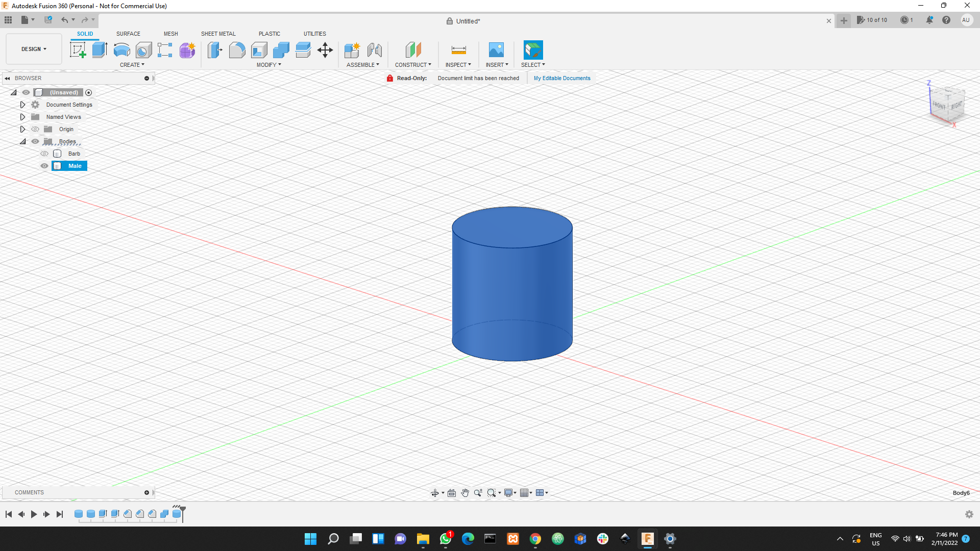Switch to the SHEET METAL tab
This screenshot has width=980, height=551.
tap(218, 34)
